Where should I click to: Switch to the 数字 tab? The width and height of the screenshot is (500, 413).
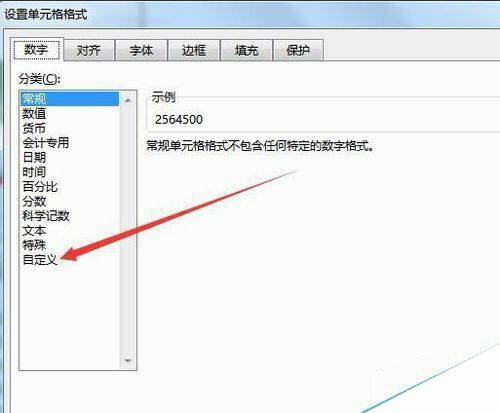click(37, 49)
